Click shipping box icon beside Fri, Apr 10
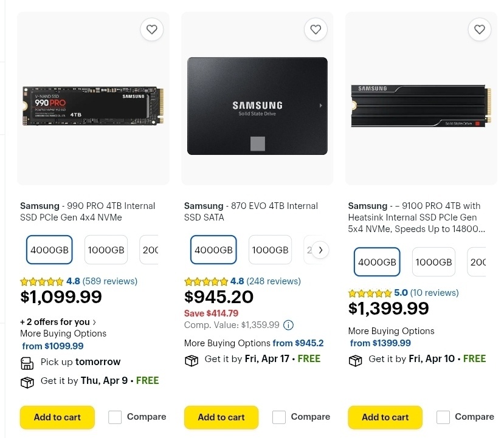This screenshot has width=504, height=438. pos(356,360)
